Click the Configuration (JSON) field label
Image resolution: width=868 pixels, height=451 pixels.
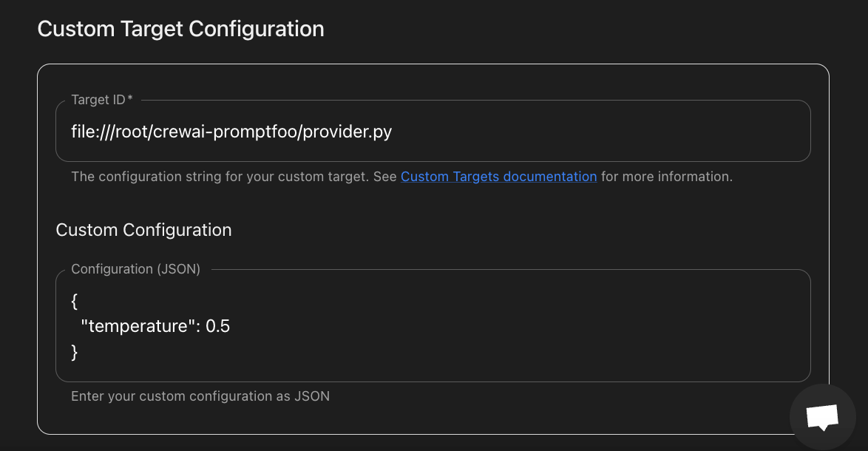135,268
